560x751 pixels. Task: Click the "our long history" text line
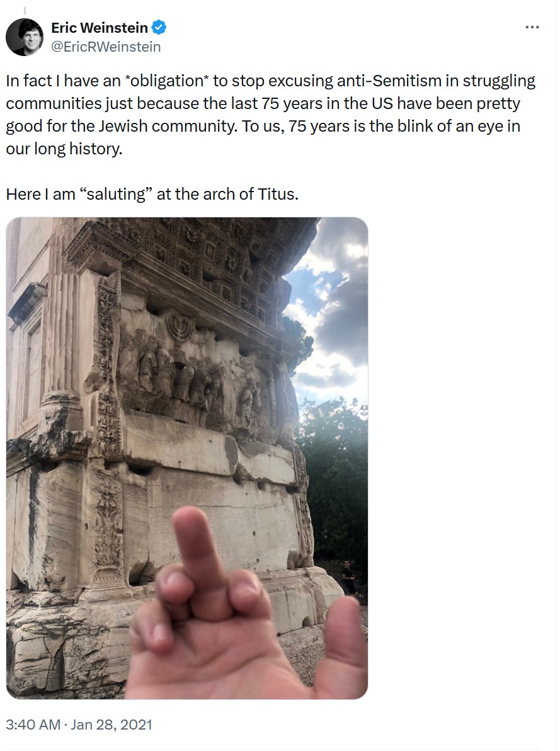[64, 149]
